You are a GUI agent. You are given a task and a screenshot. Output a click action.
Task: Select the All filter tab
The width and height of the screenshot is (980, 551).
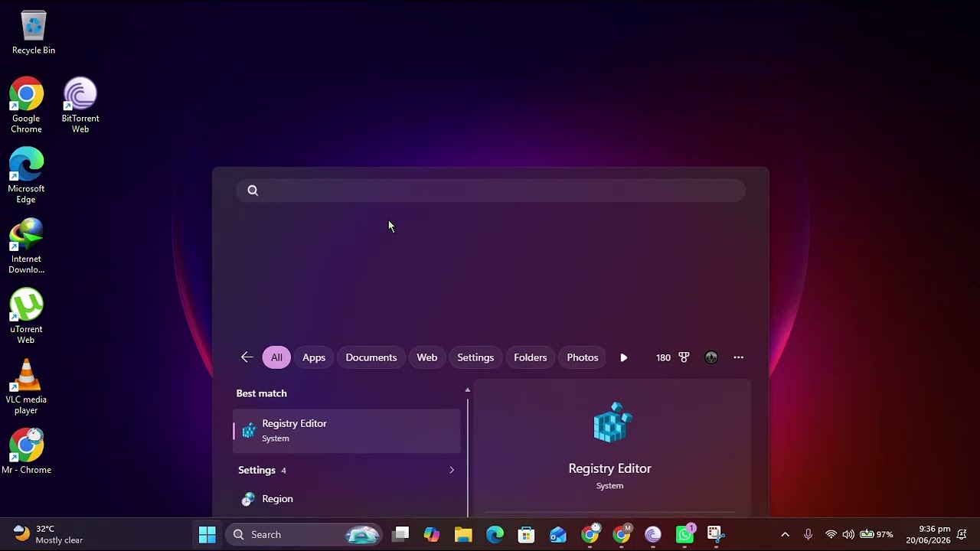tap(276, 357)
